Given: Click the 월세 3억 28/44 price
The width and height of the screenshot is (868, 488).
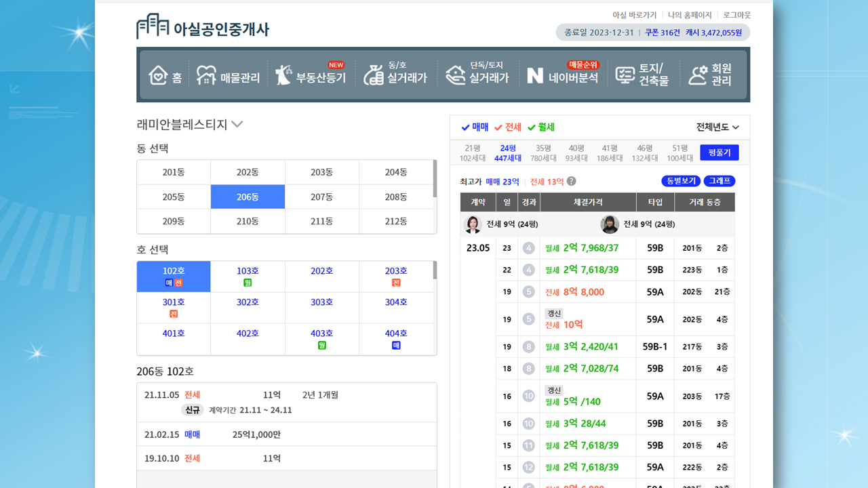Looking at the screenshot, I should (576, 424).
